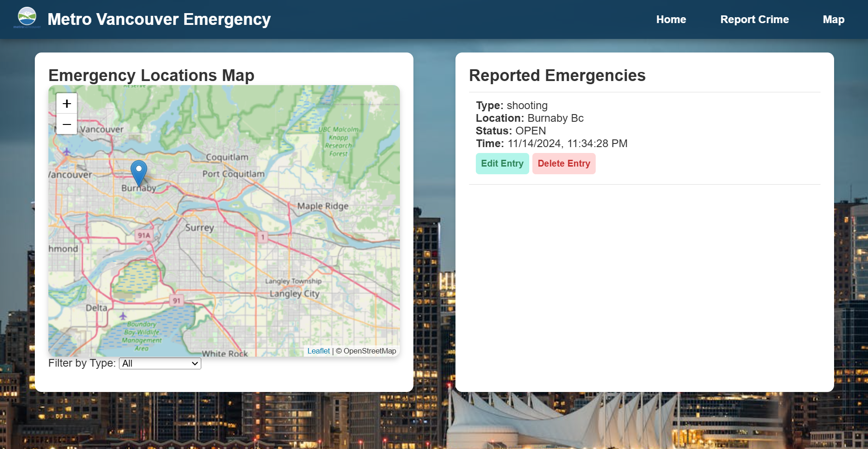This screenshot has height=449, width=868.
Task: Open the OpenStreetMap copyright link
Action: click(x=369, y=351)
